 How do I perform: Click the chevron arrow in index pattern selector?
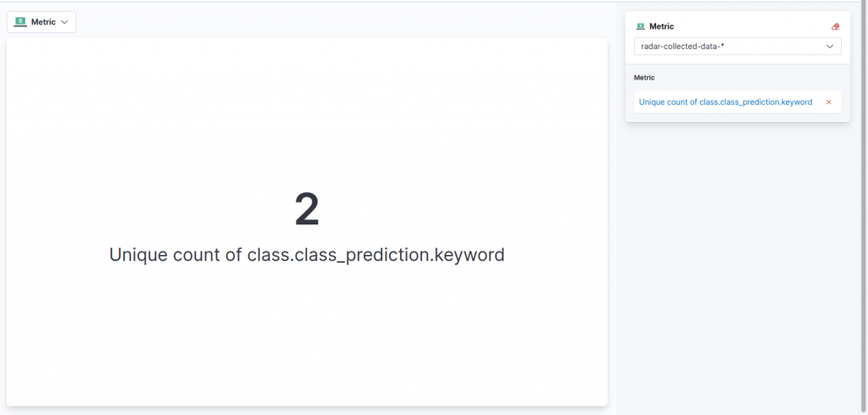[830, 47]
